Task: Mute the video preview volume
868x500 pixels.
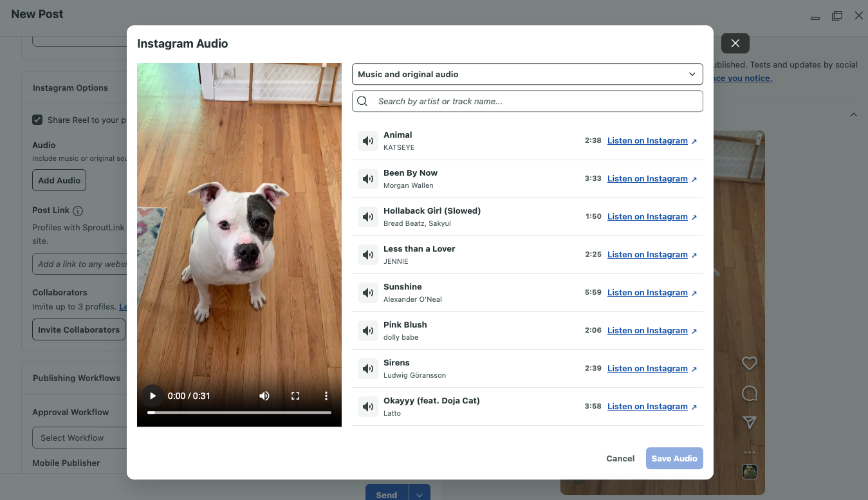Action: click(264, 396)
